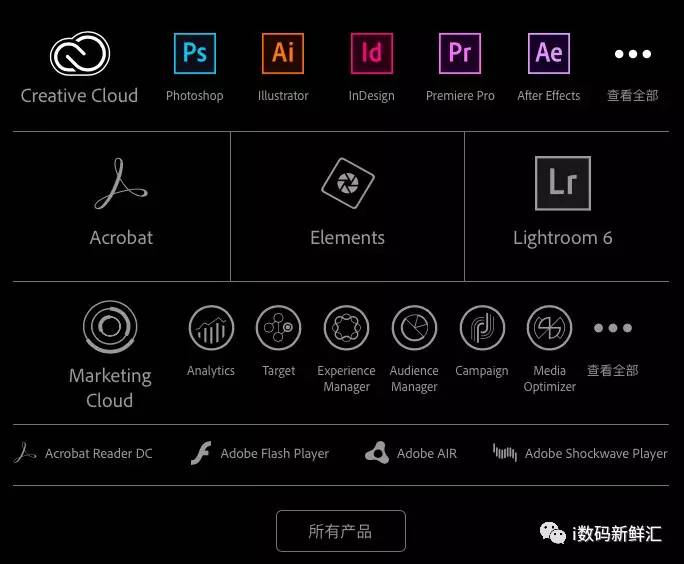684x564 pixels.
Task: Open the Marketing Cloud circular icon
Action: 110,326
